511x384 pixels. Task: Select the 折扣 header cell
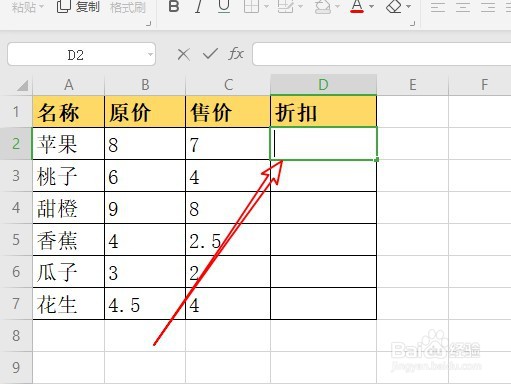(323, 112)
